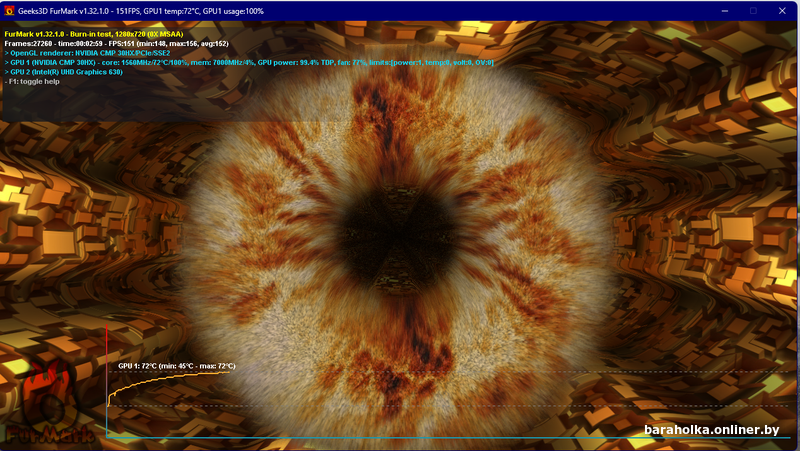Click the 'GPU 1 (NVIDIA CMP 30HX)' core info line
This screenshot has width=800, height=451.
pyautogui.click(x=249, y=63)
